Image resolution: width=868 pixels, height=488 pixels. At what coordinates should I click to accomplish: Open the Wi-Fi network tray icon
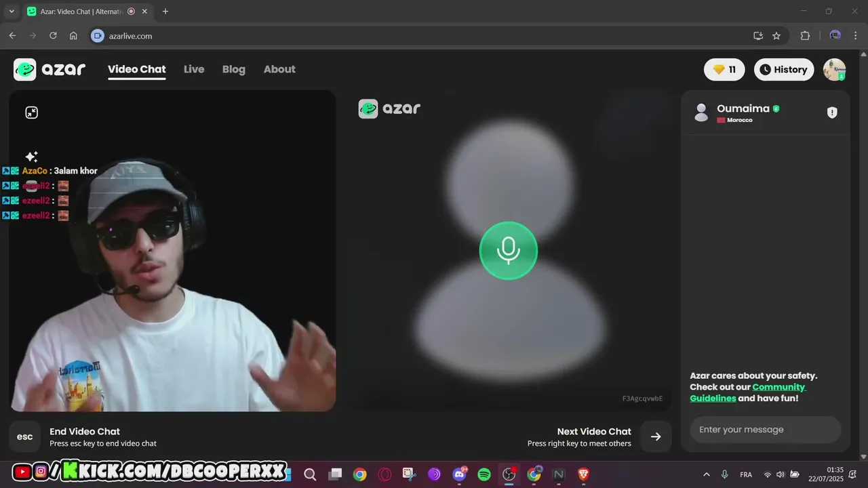pos(768,474)
